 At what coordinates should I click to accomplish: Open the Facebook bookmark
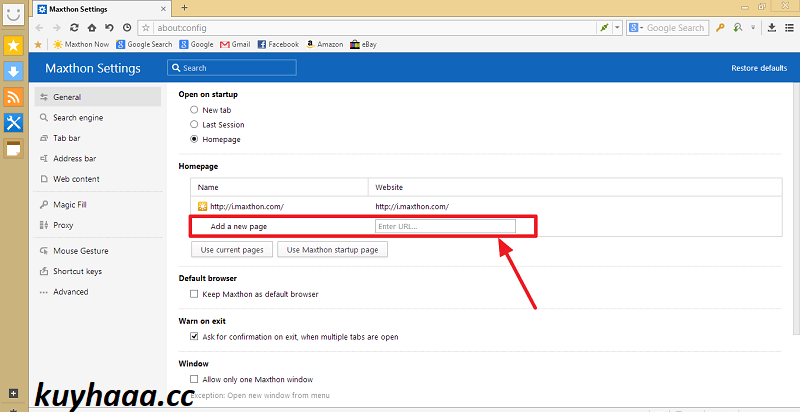click(278, 44)
